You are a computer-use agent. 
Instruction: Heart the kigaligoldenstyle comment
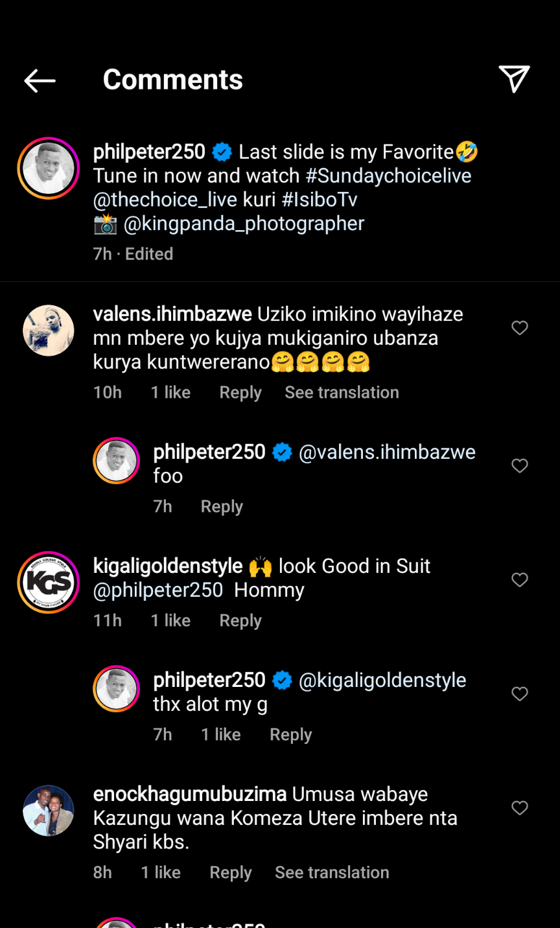[x=520, y=580]
